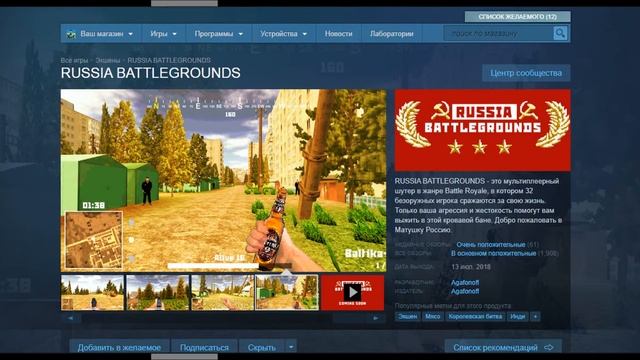Click Все игры breadcrumb link
The image size is (640, 360).
tap(74, 60)
